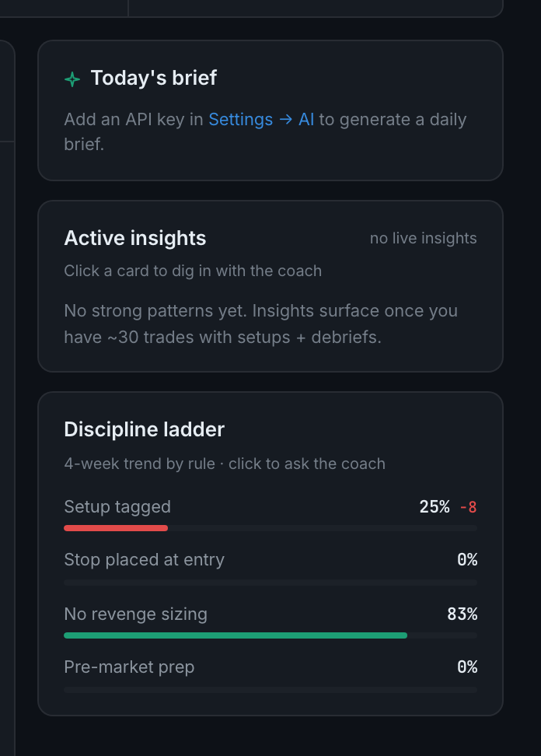Click the '4-week trend by rule' subtitle
Screen dimensions: 541x756
pyautogui.click(x=225, y=464)
